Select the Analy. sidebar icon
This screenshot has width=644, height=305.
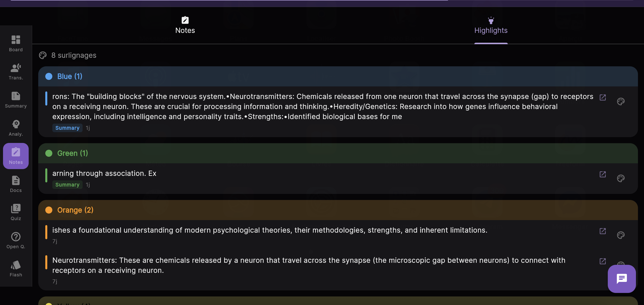[x=16, y=128]
